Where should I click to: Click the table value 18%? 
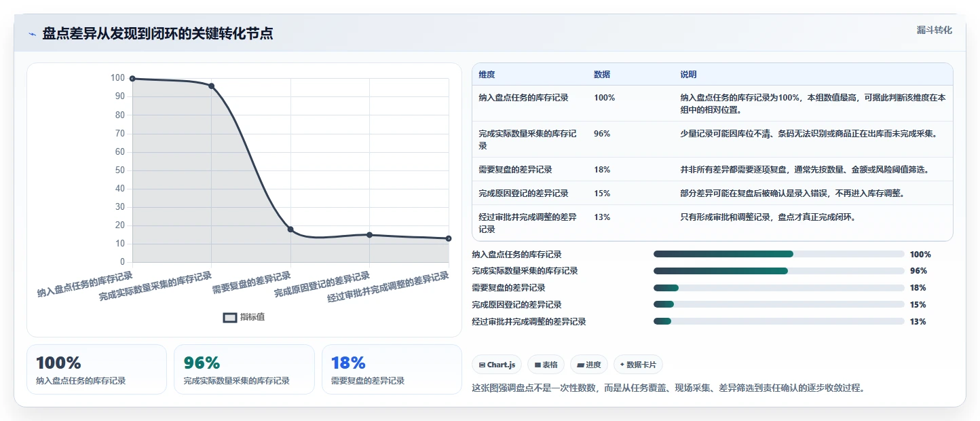tap(602, 170)
